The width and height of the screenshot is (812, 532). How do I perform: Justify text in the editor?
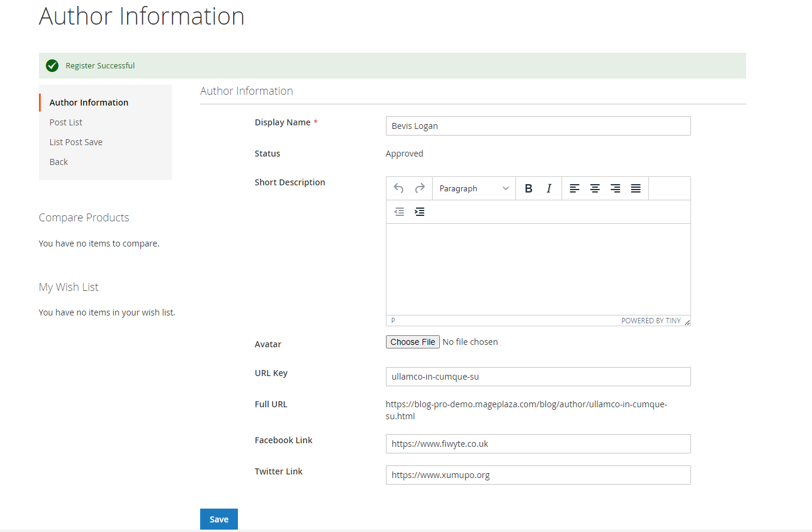click(635, 188)
